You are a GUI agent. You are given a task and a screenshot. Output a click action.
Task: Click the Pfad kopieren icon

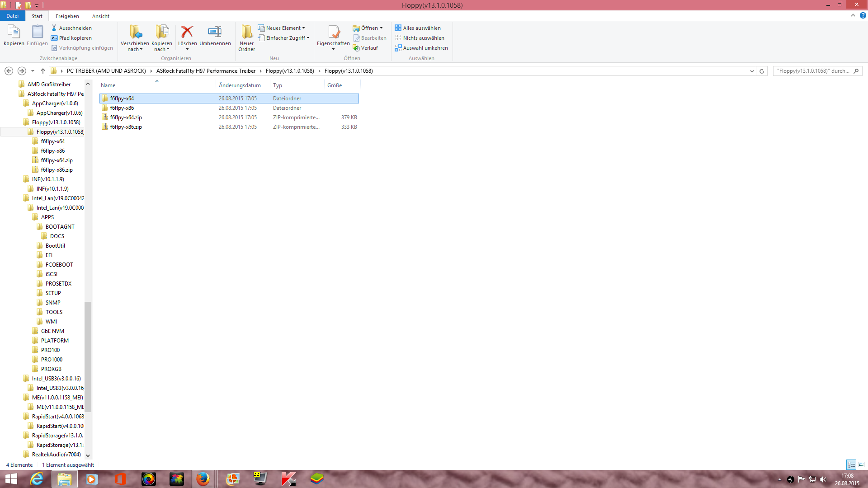pyautogui.click(x=54, y=38)
